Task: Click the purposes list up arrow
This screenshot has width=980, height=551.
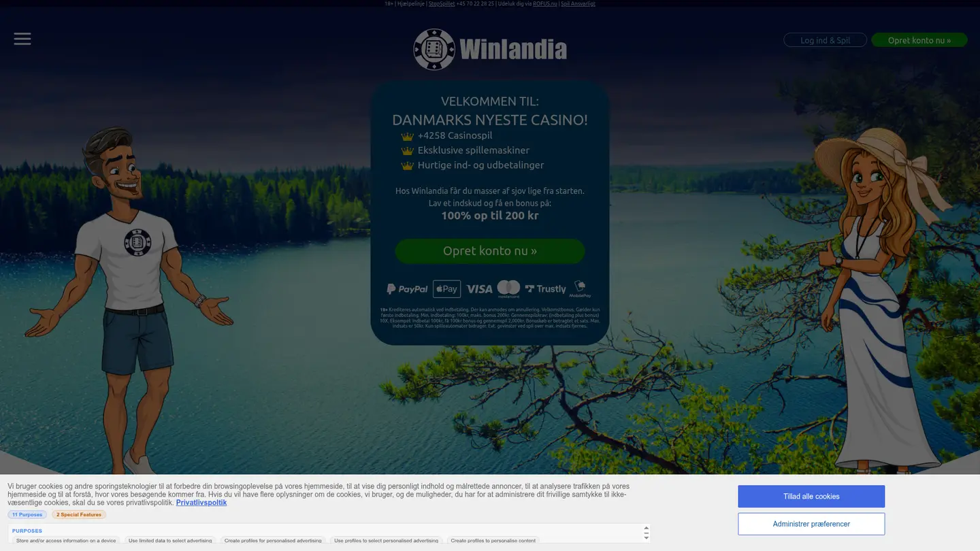Action: 646,529
